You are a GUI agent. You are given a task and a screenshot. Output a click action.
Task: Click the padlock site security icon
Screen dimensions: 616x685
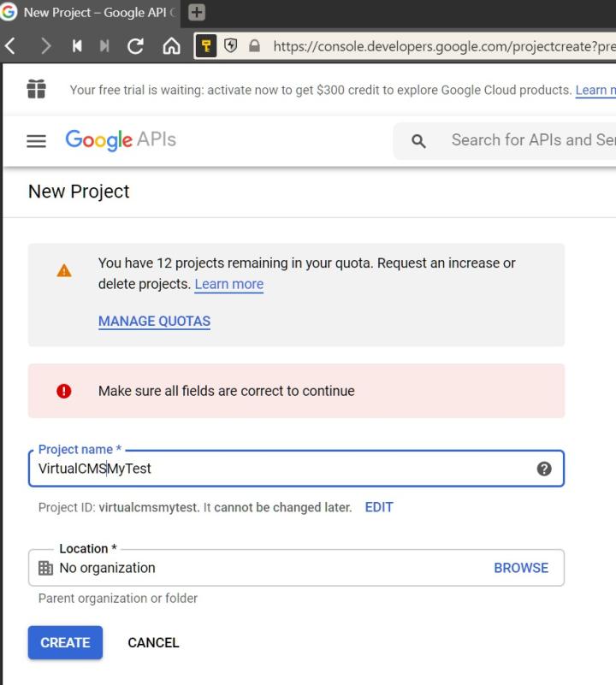point(255,46)
